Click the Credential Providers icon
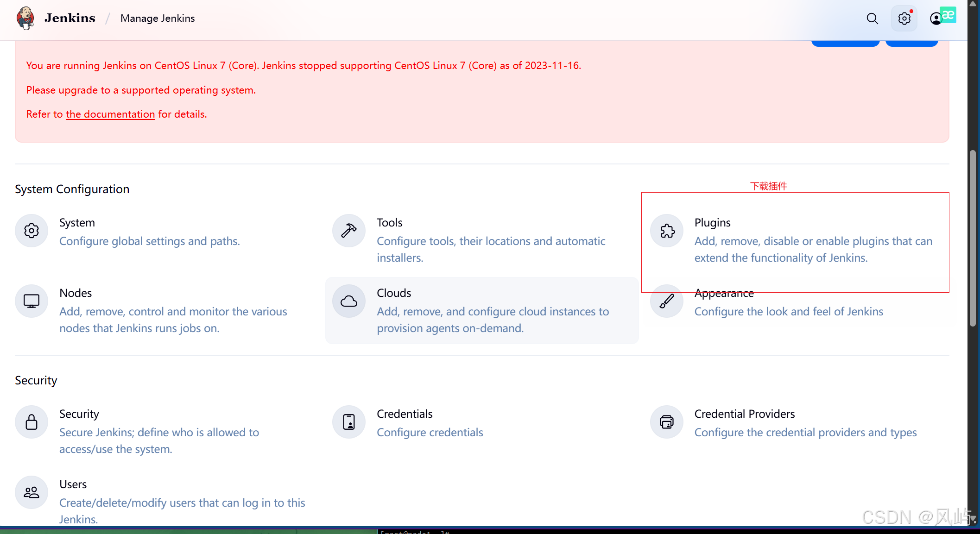This screenshot has width=980, height=534. pyautogui.click(x=667, y=422)
